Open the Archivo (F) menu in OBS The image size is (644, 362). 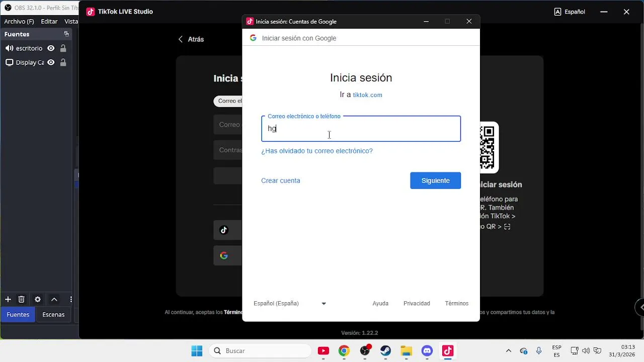click(19, 22)
